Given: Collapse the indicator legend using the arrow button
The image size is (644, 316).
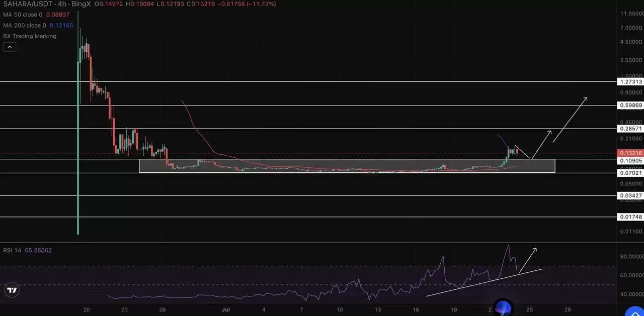Looking at the screenshot, I should [x=9, y=46].
